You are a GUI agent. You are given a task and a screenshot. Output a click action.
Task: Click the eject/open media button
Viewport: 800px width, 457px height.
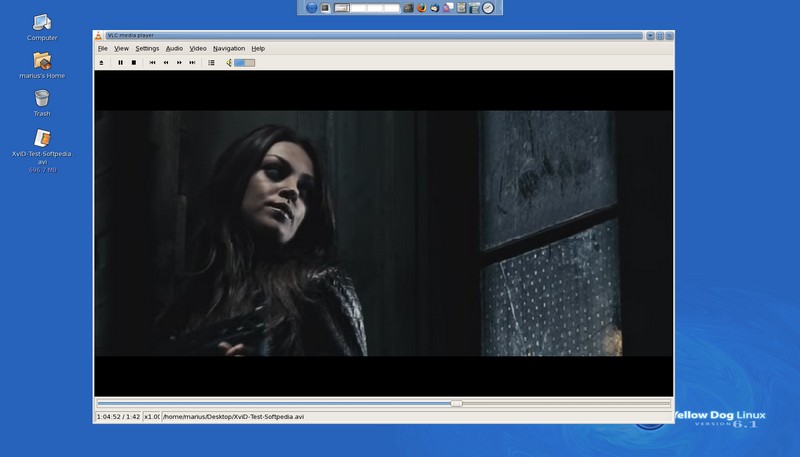coord(102,63)
